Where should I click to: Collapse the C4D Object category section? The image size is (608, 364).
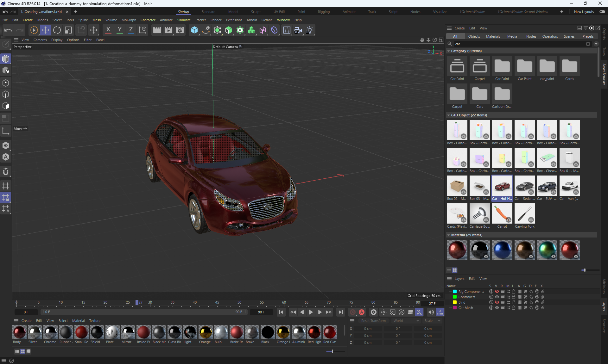(448, 115)
